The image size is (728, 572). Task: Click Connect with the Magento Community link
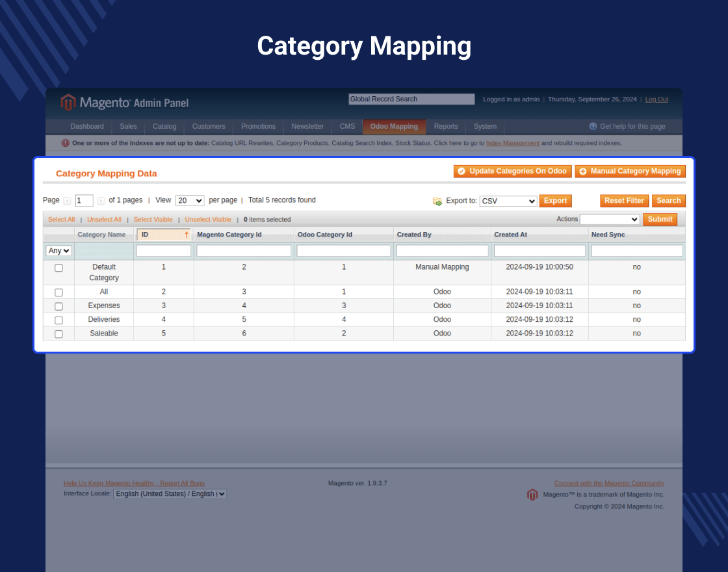click(609, 484)
